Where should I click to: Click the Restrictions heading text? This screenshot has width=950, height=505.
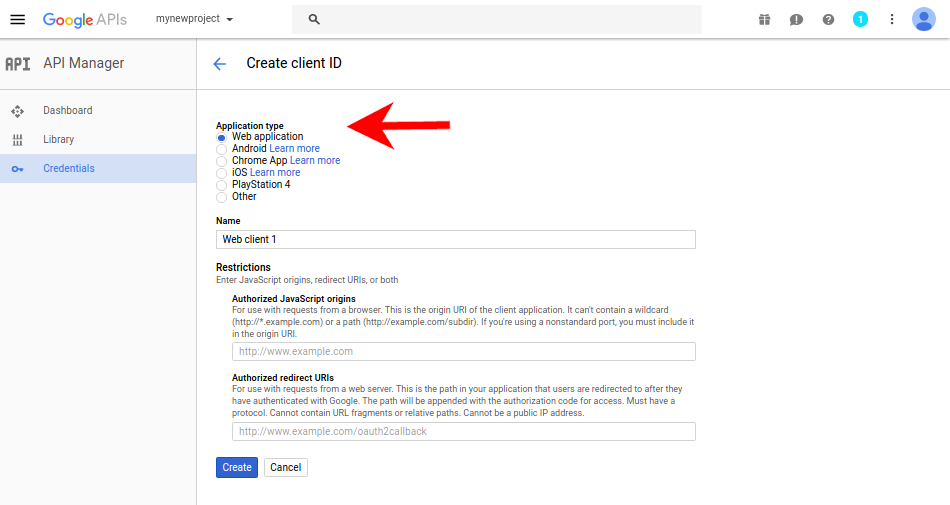[243, 267]
